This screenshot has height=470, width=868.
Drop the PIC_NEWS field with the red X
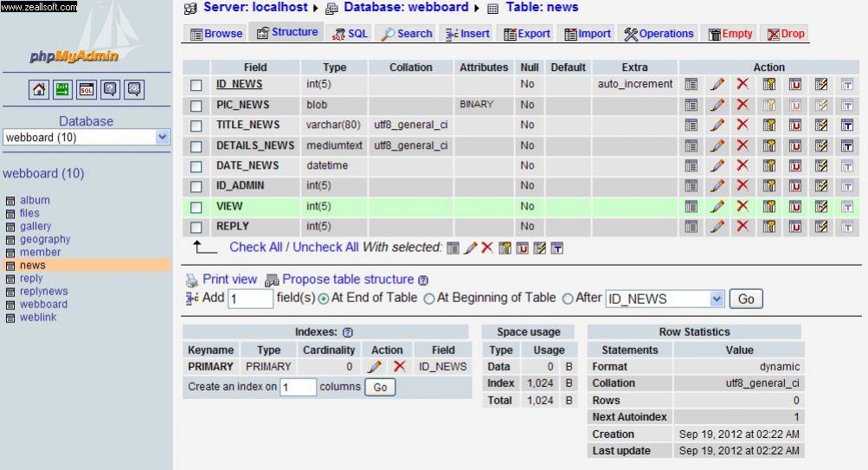743,105
